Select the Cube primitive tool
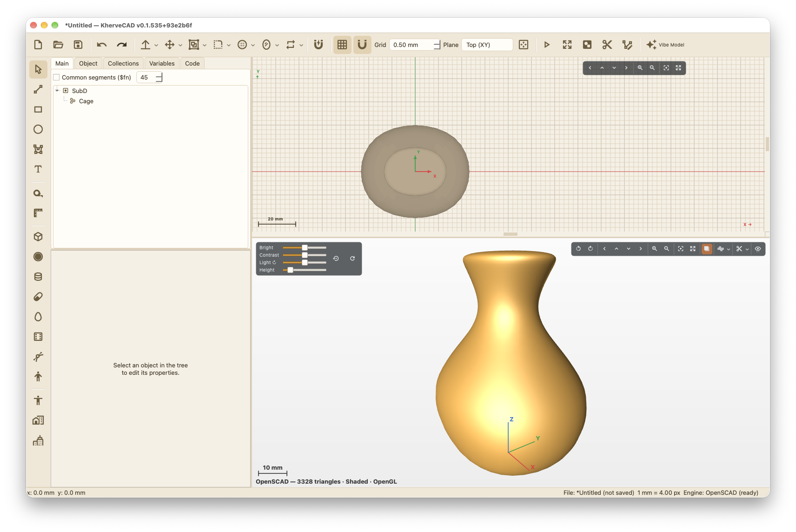The width and height of the screenshot is (796, 532). tap(38, 237)
